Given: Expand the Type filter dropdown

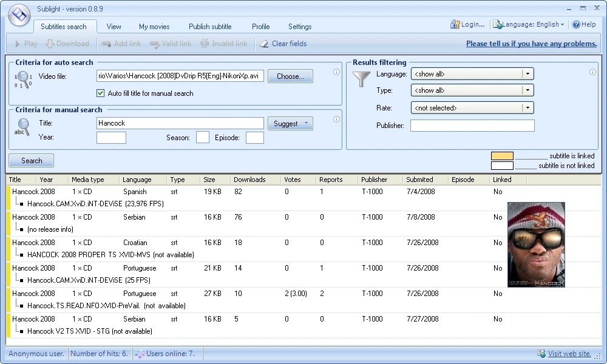Looking at the screenshot, I should click(528, 90).
